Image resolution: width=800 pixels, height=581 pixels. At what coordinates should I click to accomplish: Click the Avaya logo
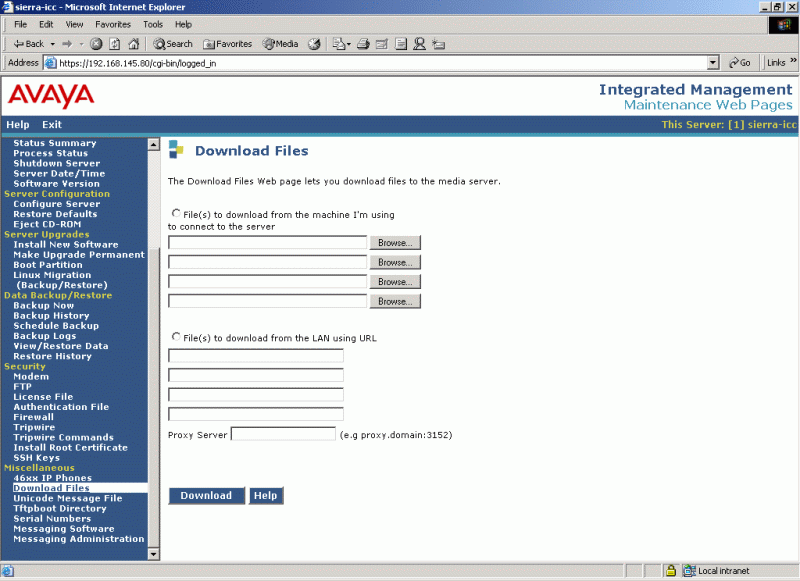(x=51, y=96)
